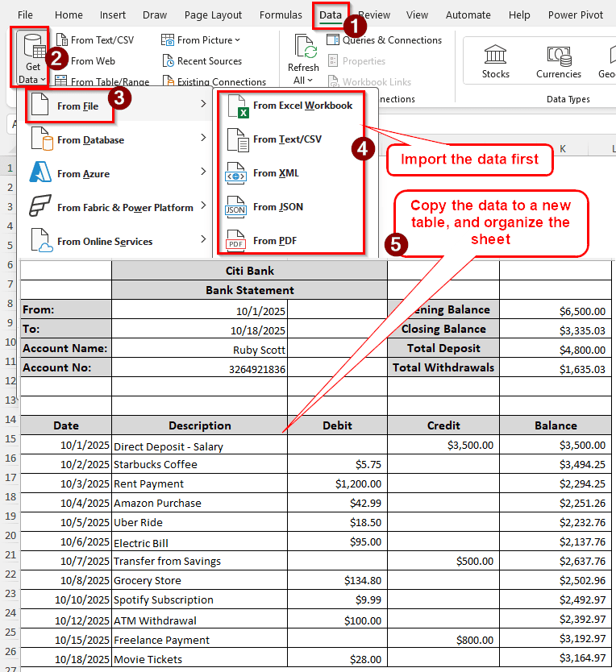Select the Stocks data type icon

495,55
